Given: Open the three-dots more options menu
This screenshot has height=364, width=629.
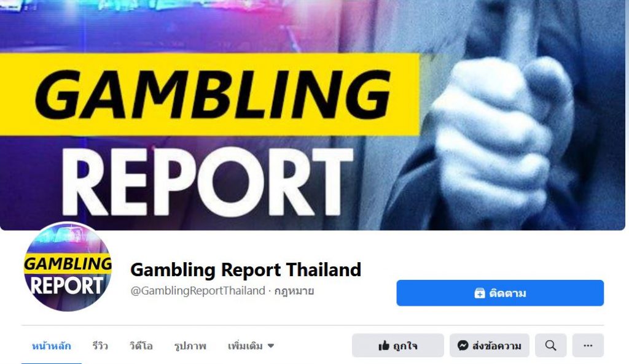Looking at the screenshot, I should click(588, 346).
